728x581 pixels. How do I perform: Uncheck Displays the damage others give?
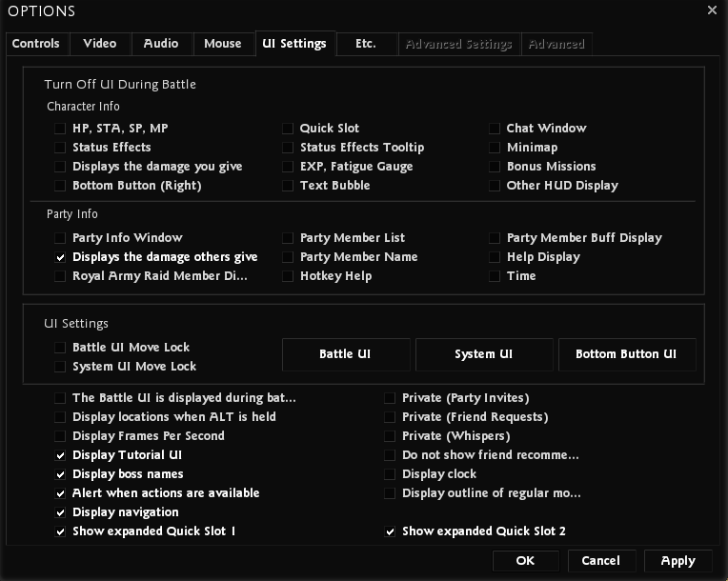point(61,257)
